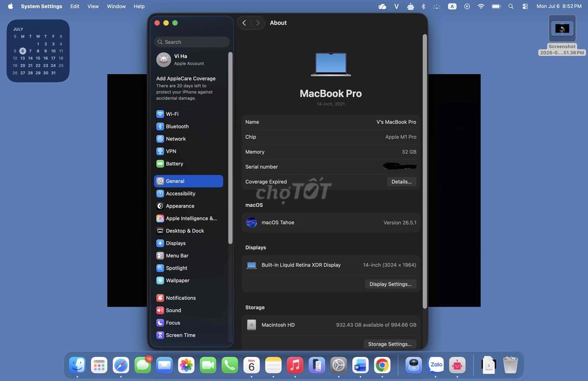The width and height of the screenshot is (588, 381).
Task: Click the V's MacBook Pro name
Action: click(x=396, y=122)
